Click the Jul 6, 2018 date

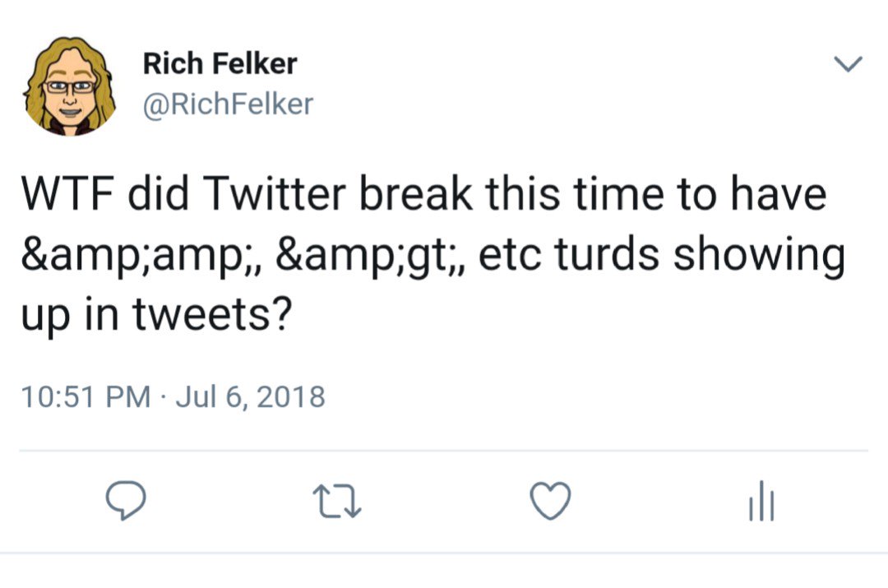pyautogui.click(x=251, y=398)
